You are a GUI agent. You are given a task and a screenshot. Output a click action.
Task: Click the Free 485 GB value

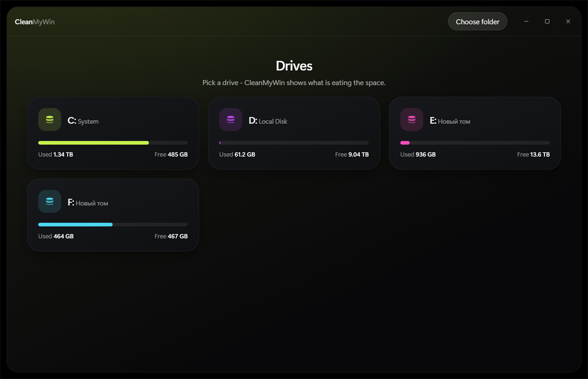point(171,154)
